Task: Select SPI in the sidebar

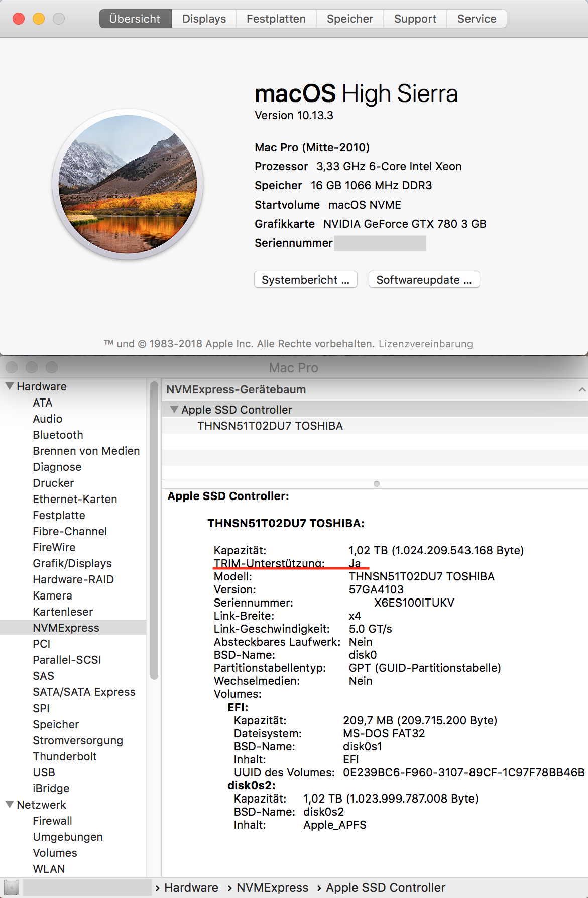Action: tap(41, 708)
